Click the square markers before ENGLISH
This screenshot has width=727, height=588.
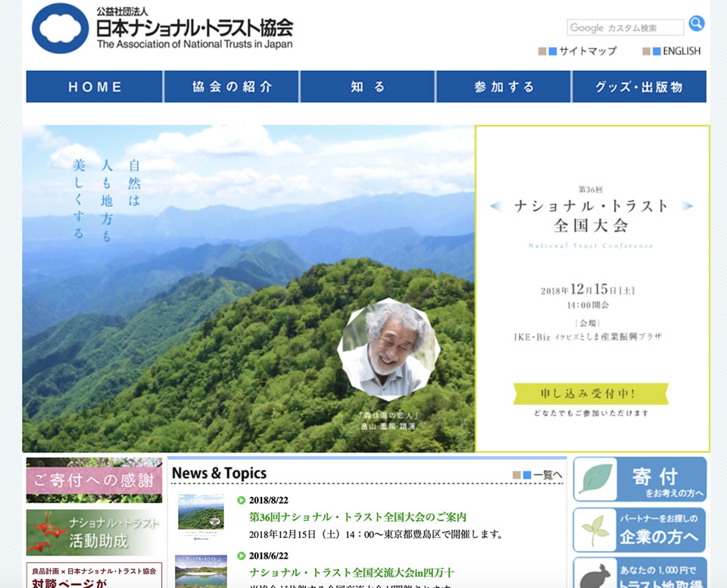651,51
